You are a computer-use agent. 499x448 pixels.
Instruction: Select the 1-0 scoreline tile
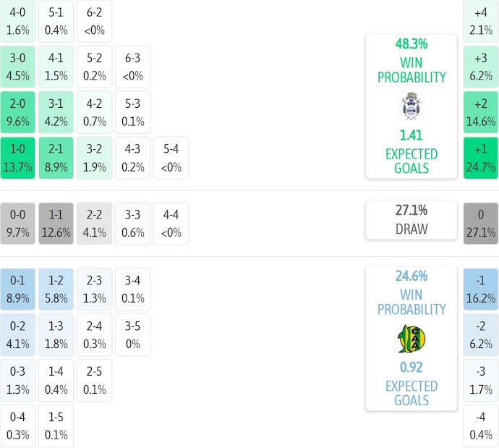18,158
